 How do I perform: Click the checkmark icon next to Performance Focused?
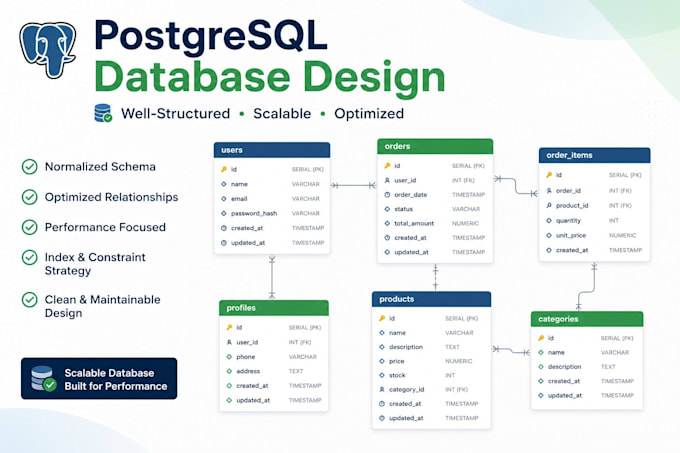point(29,227)
